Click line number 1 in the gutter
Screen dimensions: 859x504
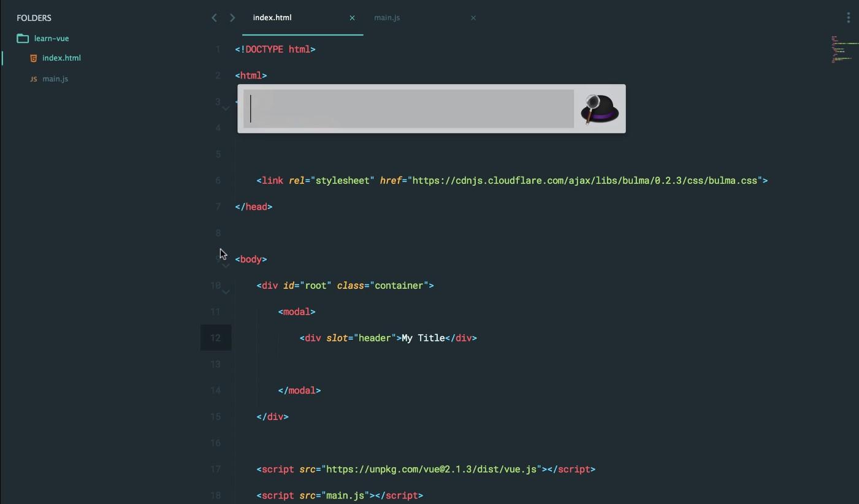[218, 49]
